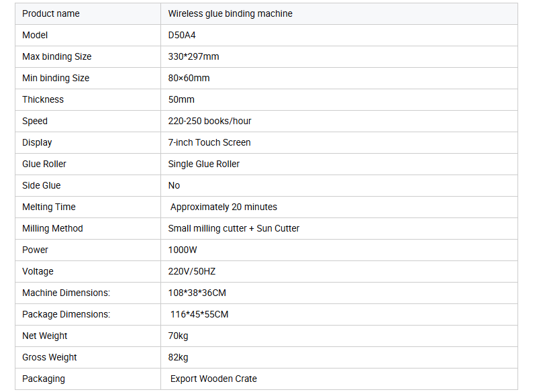Click the 'Max binding Size' label
This screenshot has height=392, width=543.
[57, 56]
